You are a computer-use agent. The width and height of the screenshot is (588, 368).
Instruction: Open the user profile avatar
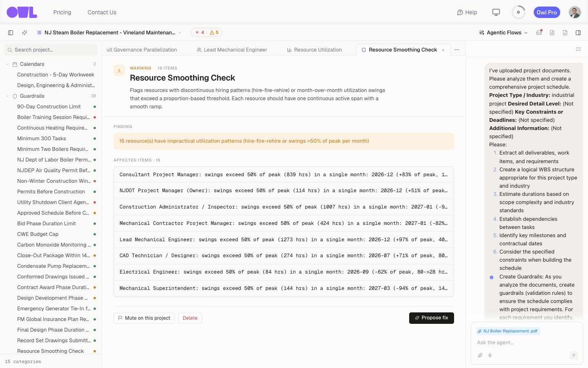575,12
